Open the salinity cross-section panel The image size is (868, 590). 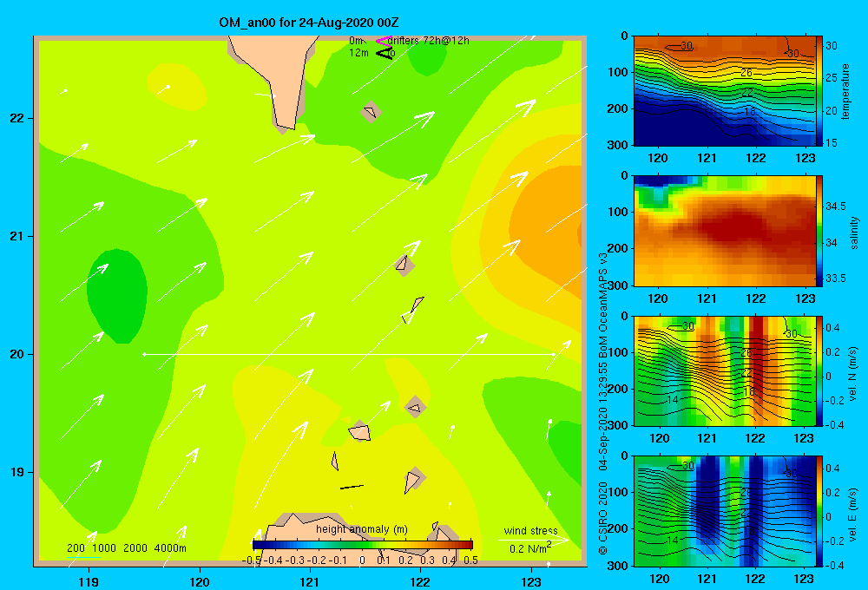click(x=725, y=231)
